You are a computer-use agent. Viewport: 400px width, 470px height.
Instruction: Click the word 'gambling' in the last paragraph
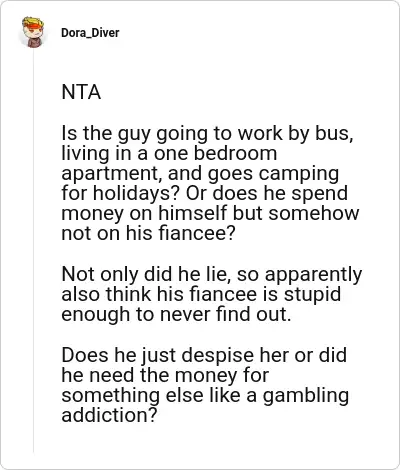[306, 397]
